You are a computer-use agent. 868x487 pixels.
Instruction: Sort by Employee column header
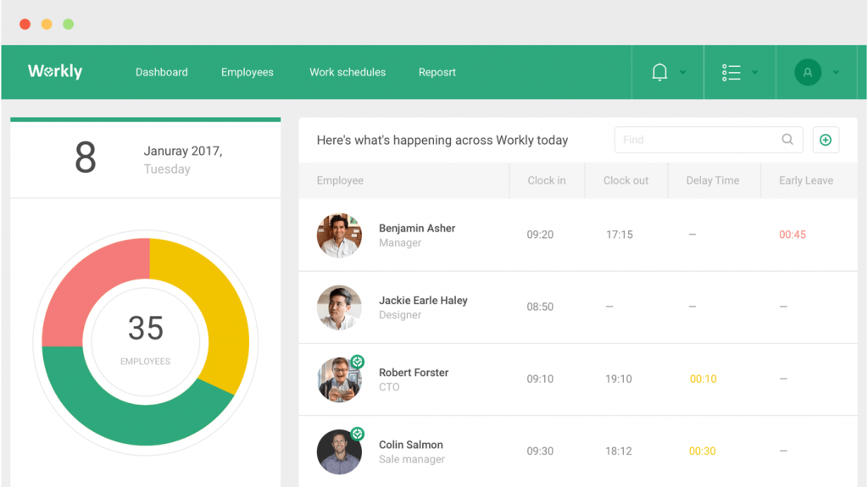(x=340, y=180)
